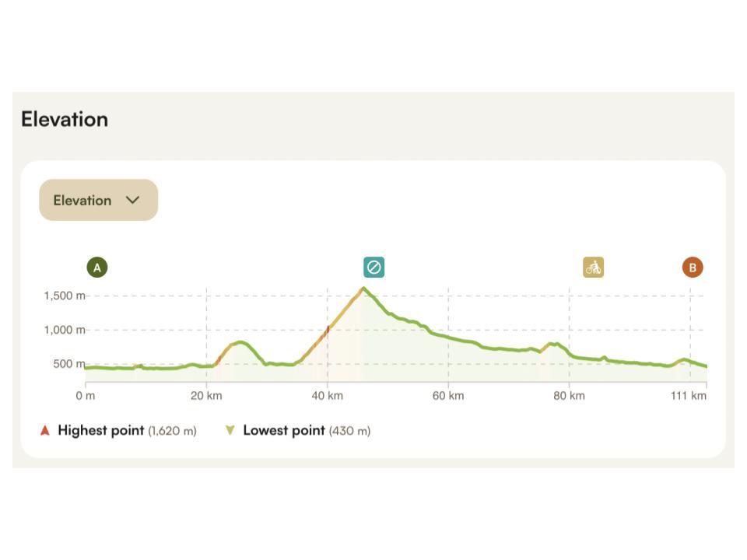This screenshot has width=747, height=560.
Task: Open the Elevation dropdown
Action: coord(99,200)
